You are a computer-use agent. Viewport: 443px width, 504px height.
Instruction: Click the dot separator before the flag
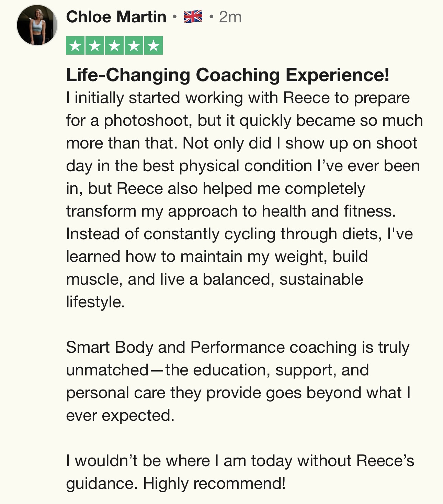[175, 17]
